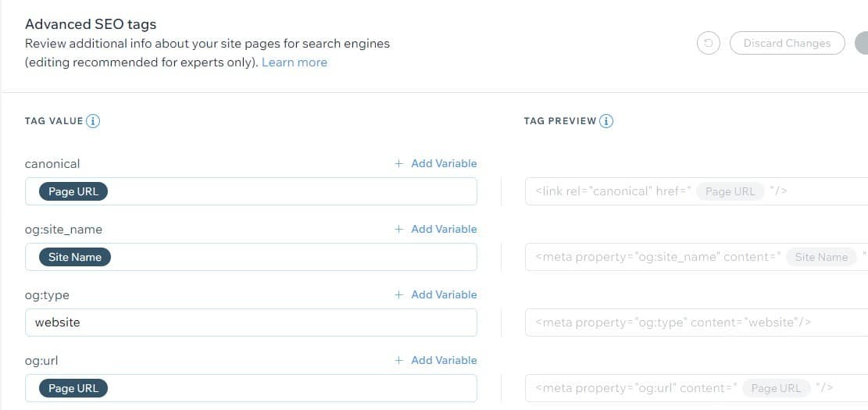Image resolution: width=868 pixels, height=410 pixels.
Task: Click the plus icon beside canonical Add Variable
Action: point(398,163)
